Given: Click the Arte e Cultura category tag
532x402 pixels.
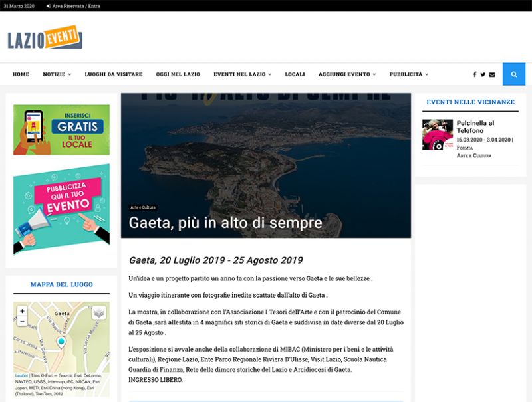Looking at the screenshot, I should (x=143, y=207).
